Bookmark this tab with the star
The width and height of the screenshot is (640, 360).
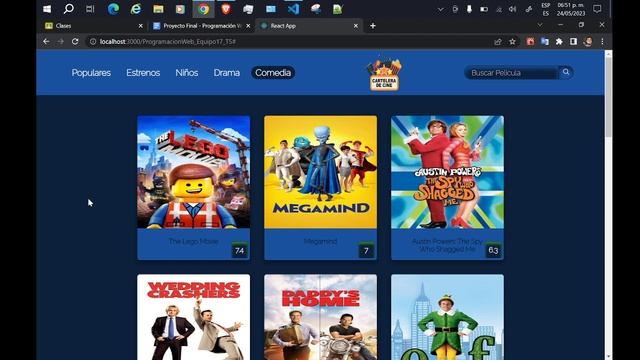(512, 42)
